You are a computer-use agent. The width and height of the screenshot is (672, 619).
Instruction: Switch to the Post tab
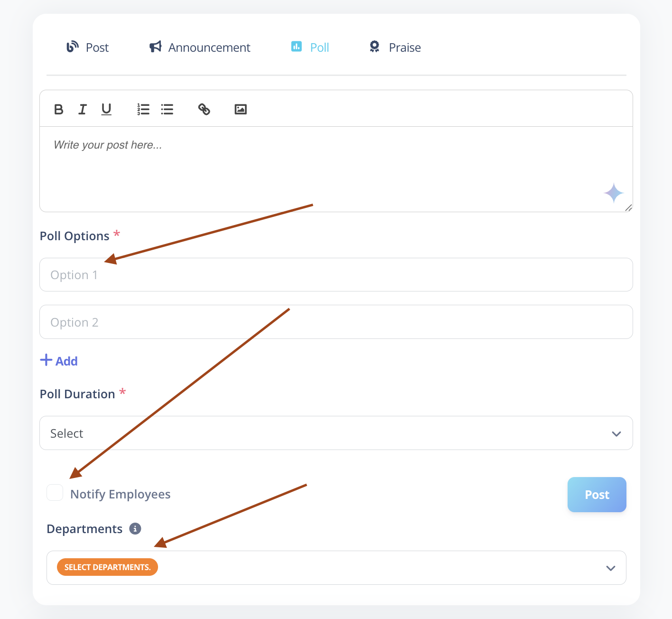pyautogui.click(x=88, y=47)
